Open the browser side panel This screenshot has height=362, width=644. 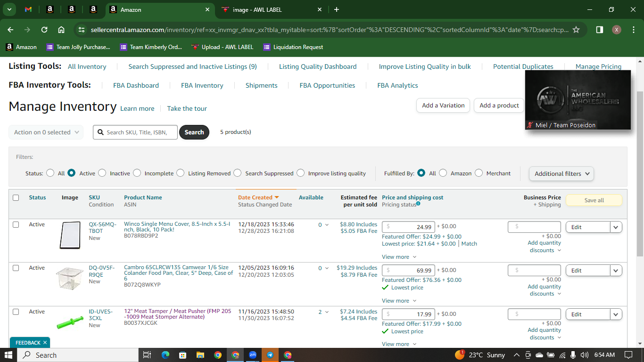point(600,30)
